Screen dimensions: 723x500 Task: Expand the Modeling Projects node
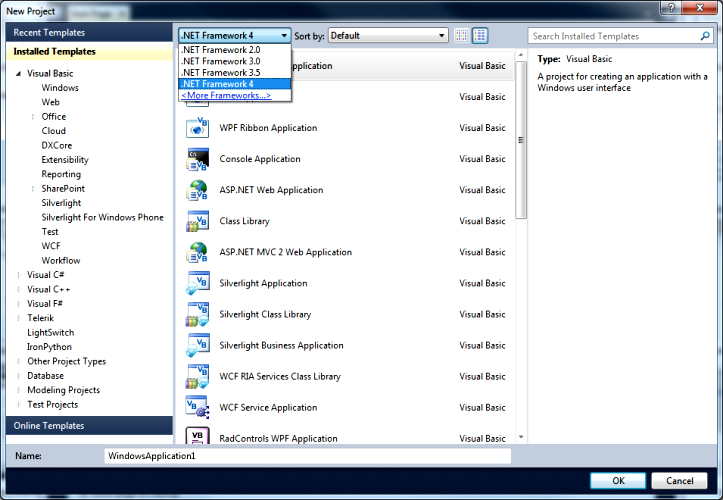click(x=19, y=390)
